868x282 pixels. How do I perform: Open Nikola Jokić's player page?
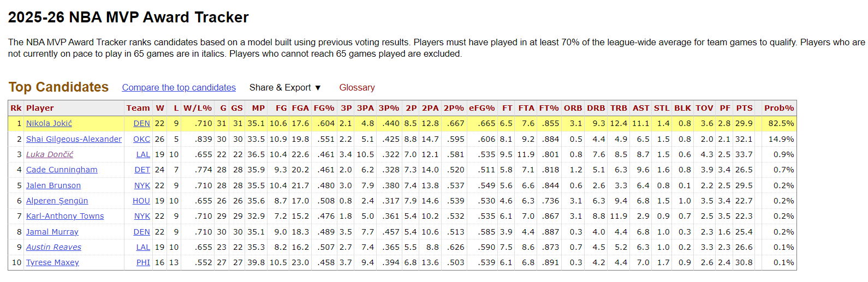49,123
